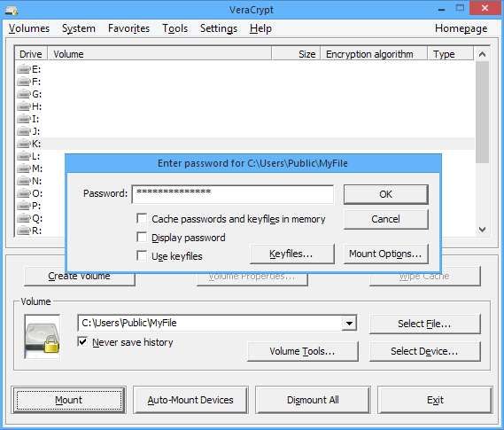This screenshot has height=430, width=504.
Task: Select the G: drive icon
Action: [24, 94]
